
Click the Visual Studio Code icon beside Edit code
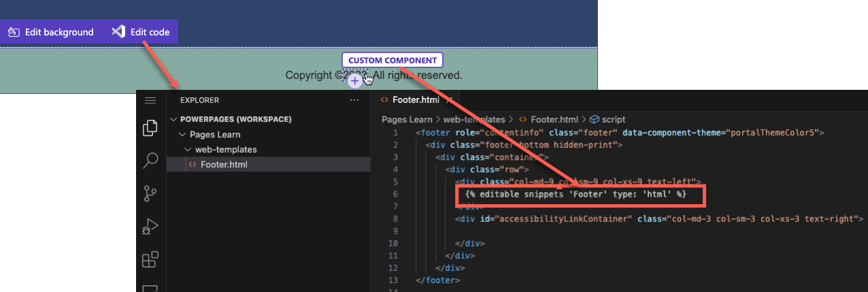pyautogui.click(x=118, y=31)
